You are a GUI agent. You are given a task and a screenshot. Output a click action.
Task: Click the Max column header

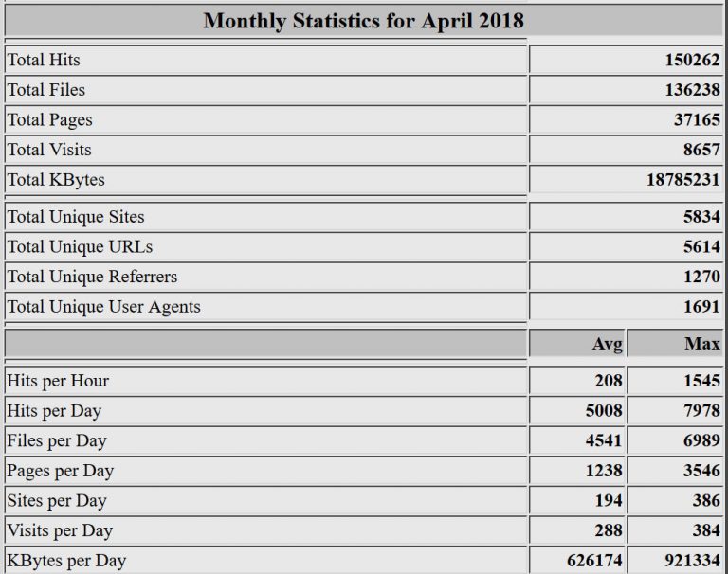[701, 344]
